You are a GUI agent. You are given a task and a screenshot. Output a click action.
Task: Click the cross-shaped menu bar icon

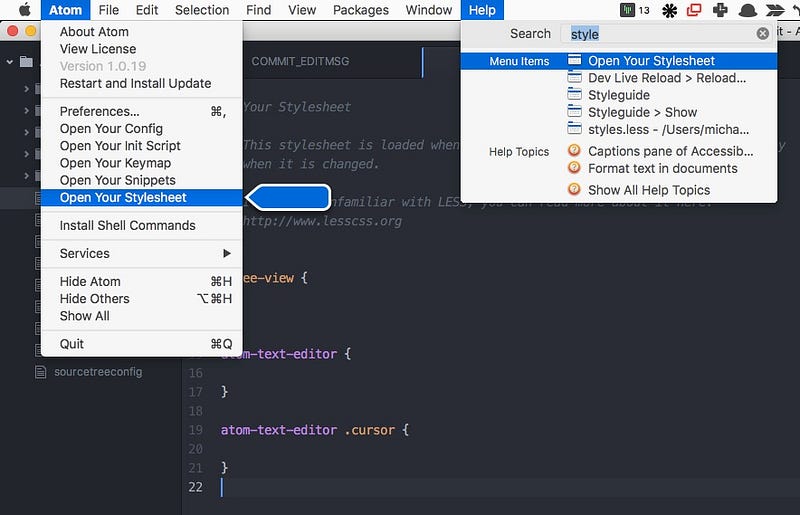coord(720,10)
